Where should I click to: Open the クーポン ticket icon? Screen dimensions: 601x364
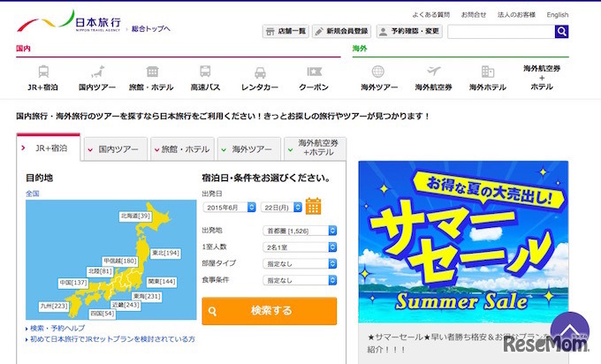tap(315, 72)
